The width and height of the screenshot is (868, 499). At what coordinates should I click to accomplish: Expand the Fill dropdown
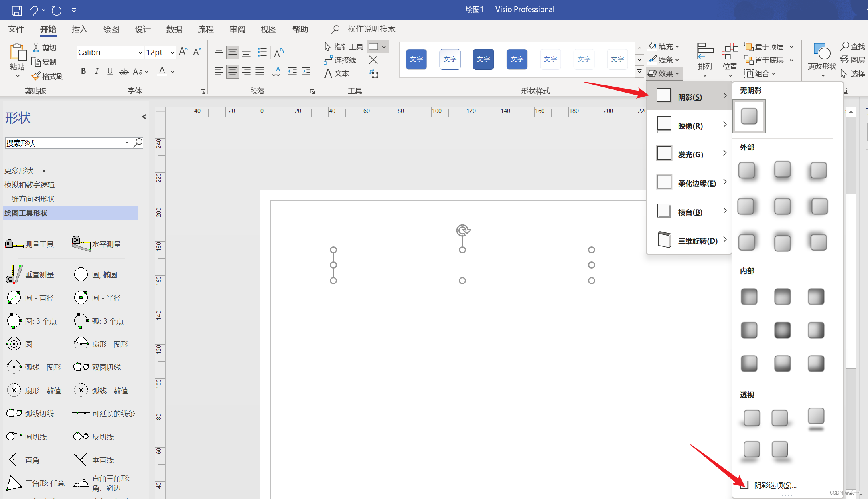(677, 46)
